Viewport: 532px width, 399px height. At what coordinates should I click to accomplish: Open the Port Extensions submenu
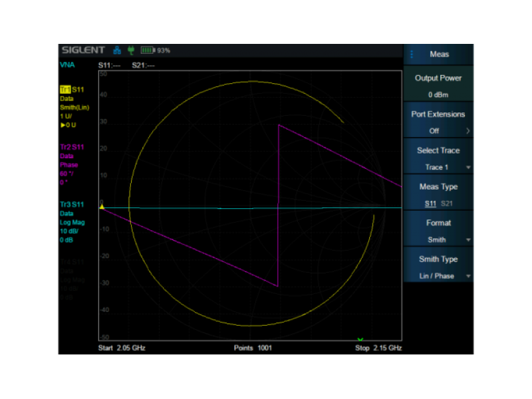pos(438,120)
